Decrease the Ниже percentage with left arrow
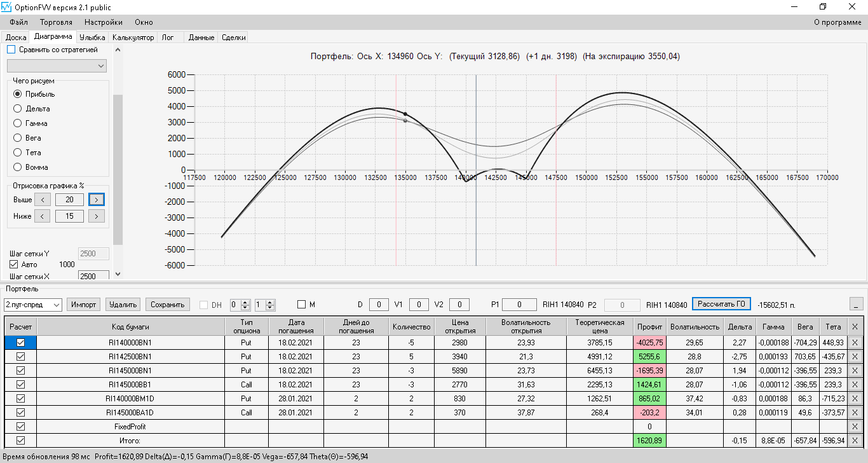The height and width of the screenshot is (463, 868). (42, 216)
